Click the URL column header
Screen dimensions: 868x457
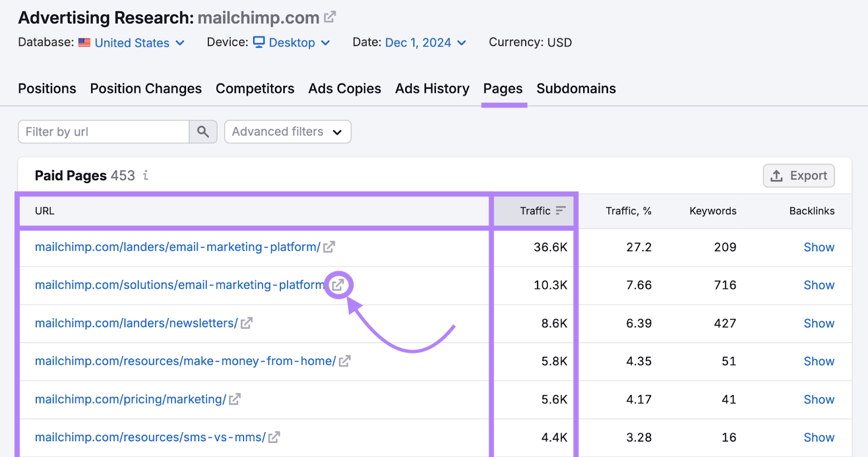pyautogui.click(x=44, y=211)
